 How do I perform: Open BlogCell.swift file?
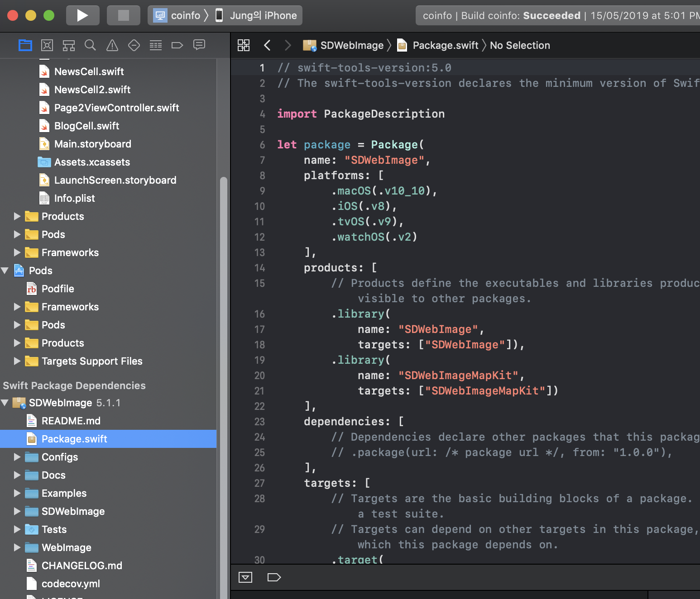point(86,126)
